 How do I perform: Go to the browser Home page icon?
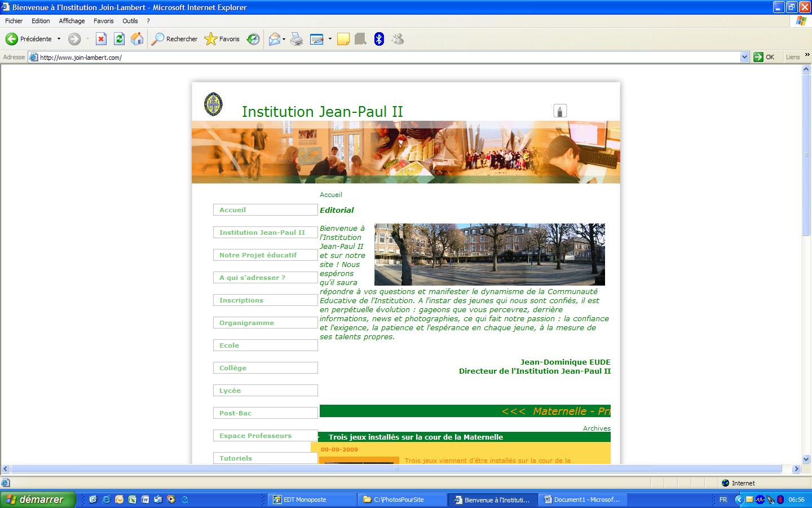pos(136,39)
